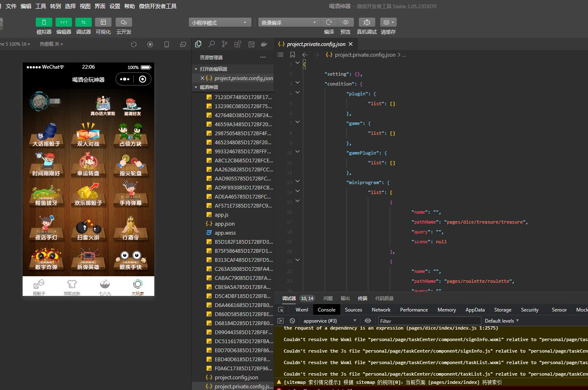Click the clear console icon

click(x=292, y=321)
